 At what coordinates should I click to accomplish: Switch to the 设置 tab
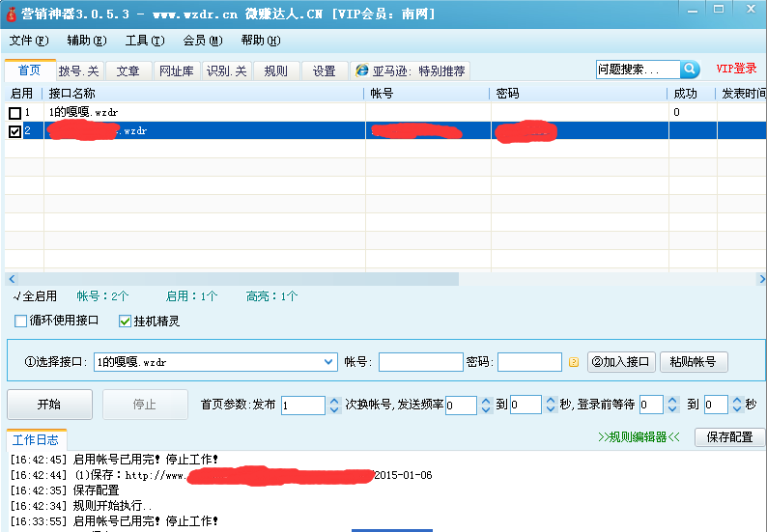[325, 71]
